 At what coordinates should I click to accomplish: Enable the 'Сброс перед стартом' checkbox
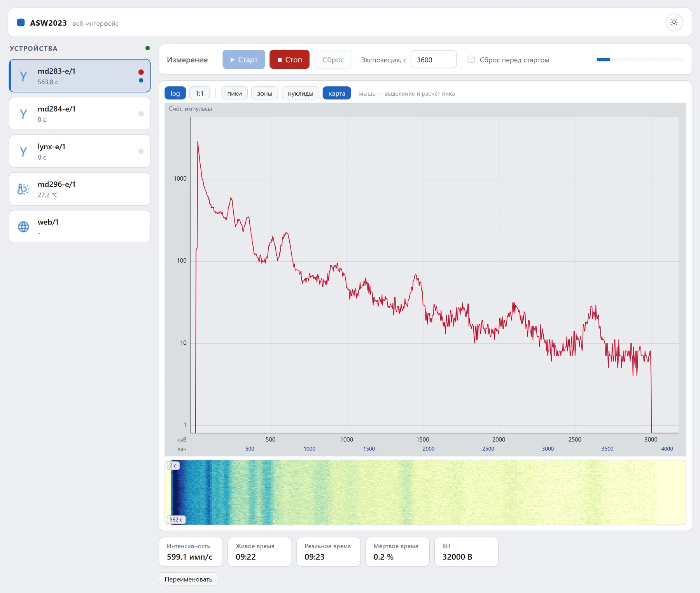pyautogui.click(x=471, y=59)
